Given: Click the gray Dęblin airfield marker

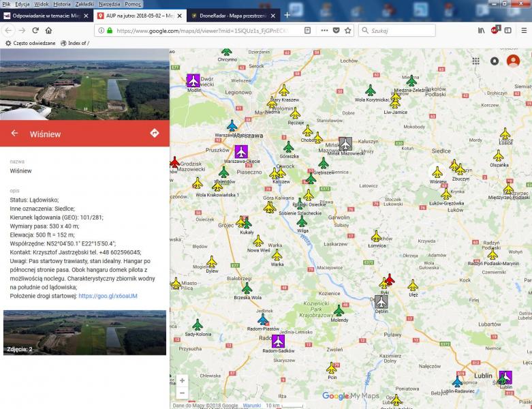Looking at the screenshot, I should pos(381,301).
